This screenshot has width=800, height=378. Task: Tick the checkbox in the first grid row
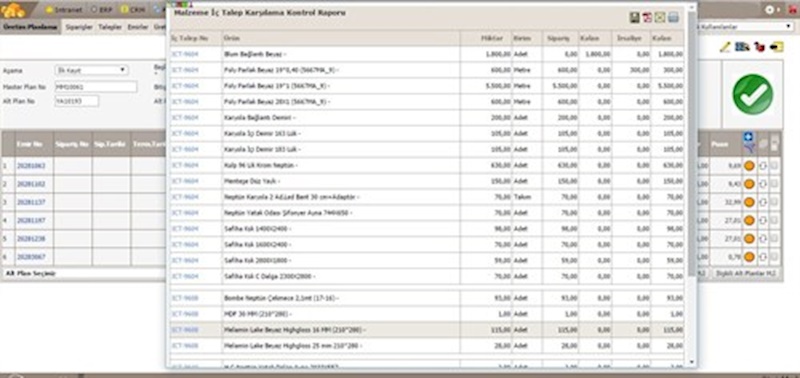pyautogui.click(x=774, y=165)
